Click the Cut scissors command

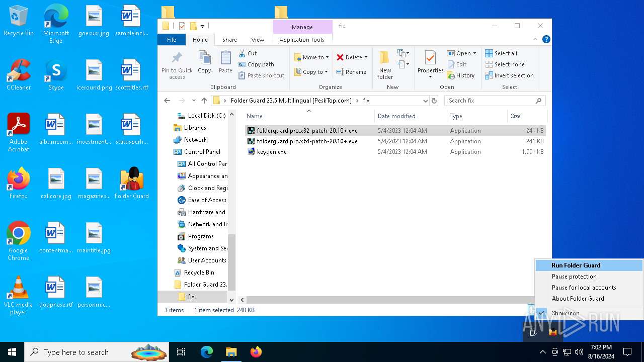tap(247, 53)
